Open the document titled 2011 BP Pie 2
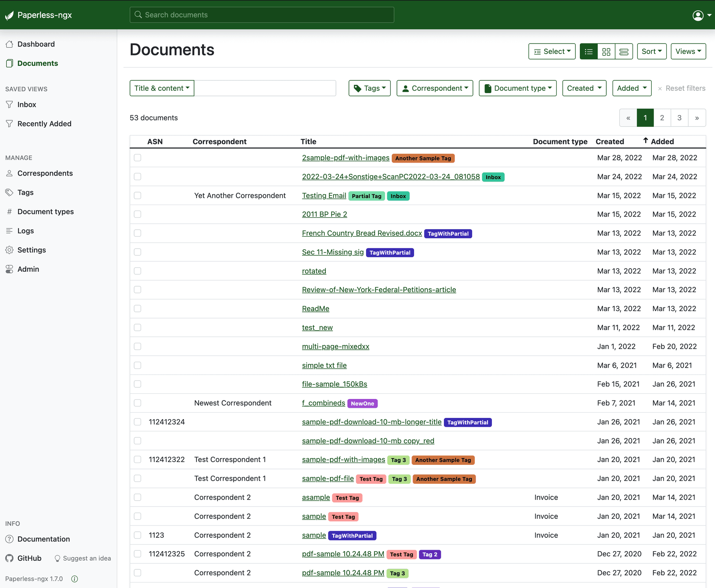This screenshot has height=588, width=715. tap(324, 214)
